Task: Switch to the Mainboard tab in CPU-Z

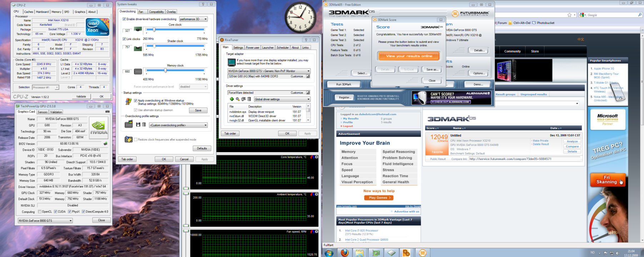Action: tap(42, 12)
